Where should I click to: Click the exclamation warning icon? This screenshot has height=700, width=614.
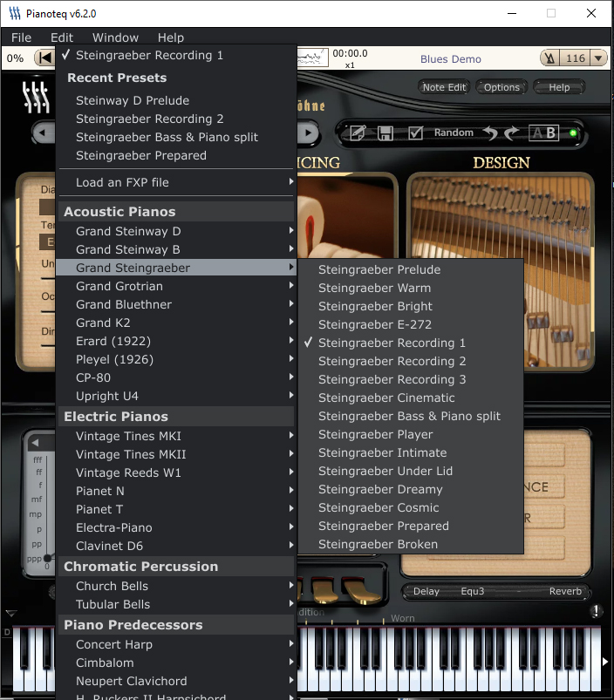pyautogui.click(x=597, y=611)
